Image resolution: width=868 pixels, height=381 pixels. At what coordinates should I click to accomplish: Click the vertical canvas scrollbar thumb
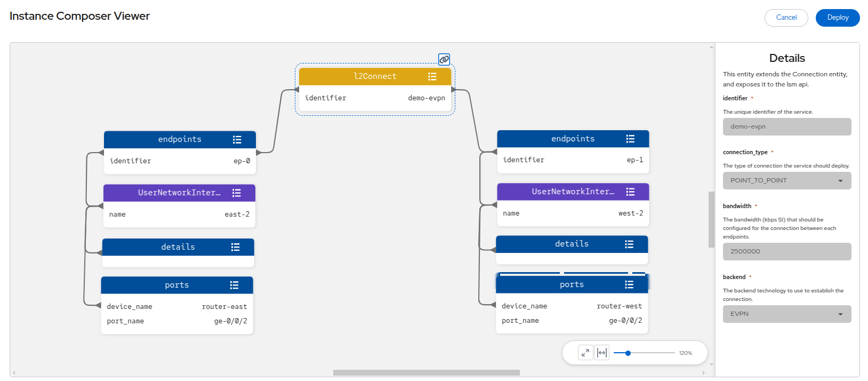[711, 219]
